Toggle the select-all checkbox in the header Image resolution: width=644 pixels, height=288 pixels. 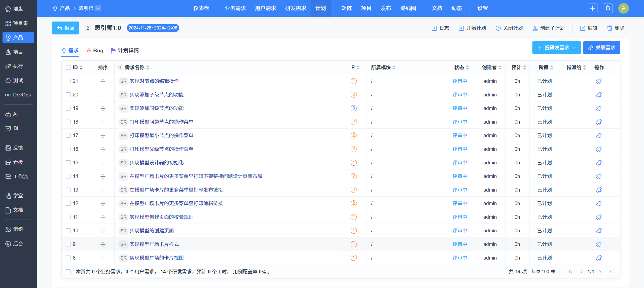click(68, 67)
